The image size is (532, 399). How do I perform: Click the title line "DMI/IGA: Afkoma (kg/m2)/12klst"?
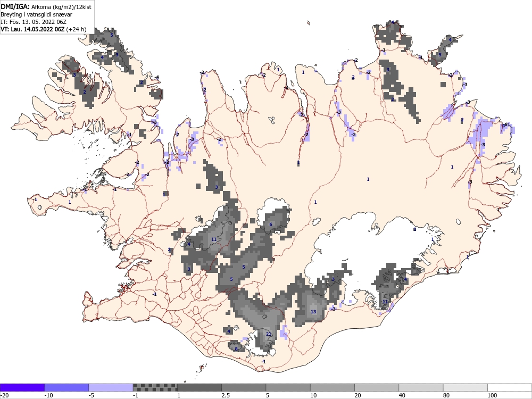46,7
